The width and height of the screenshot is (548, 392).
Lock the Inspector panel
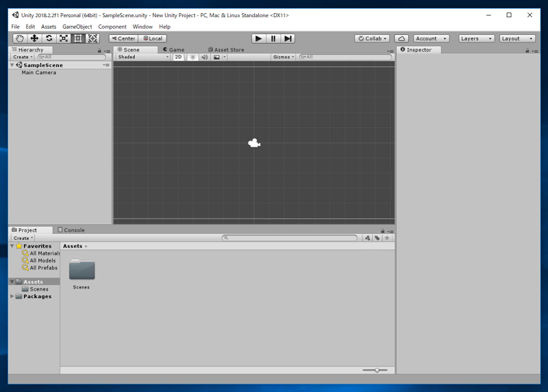pos(527,51)
